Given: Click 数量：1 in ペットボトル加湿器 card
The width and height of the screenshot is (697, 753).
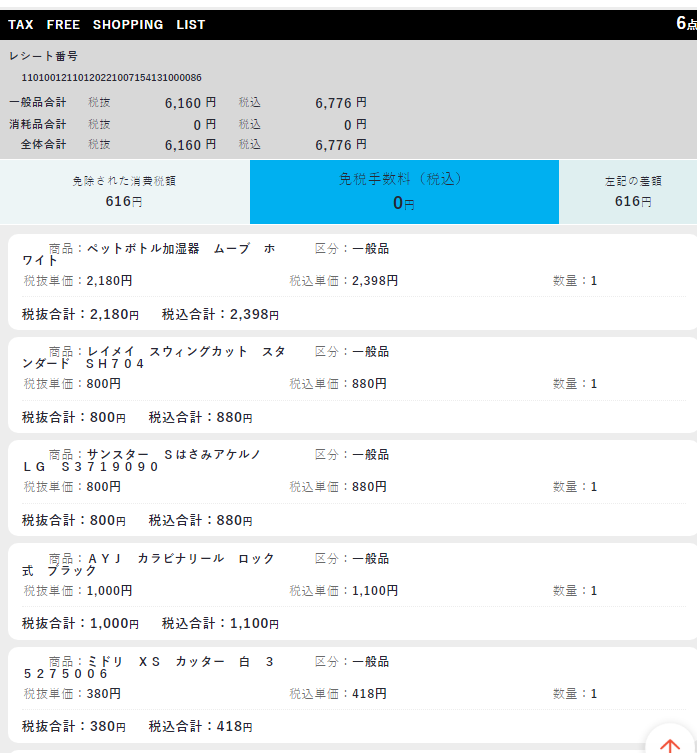Looking at the screenshot, I should [575, 281].
